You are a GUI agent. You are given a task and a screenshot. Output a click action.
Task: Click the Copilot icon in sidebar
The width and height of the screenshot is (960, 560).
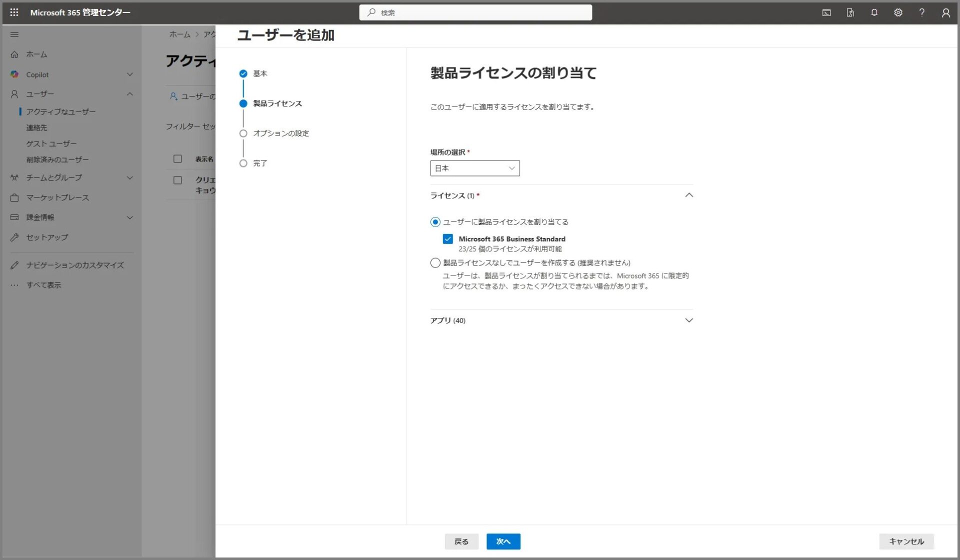(14, 74)
